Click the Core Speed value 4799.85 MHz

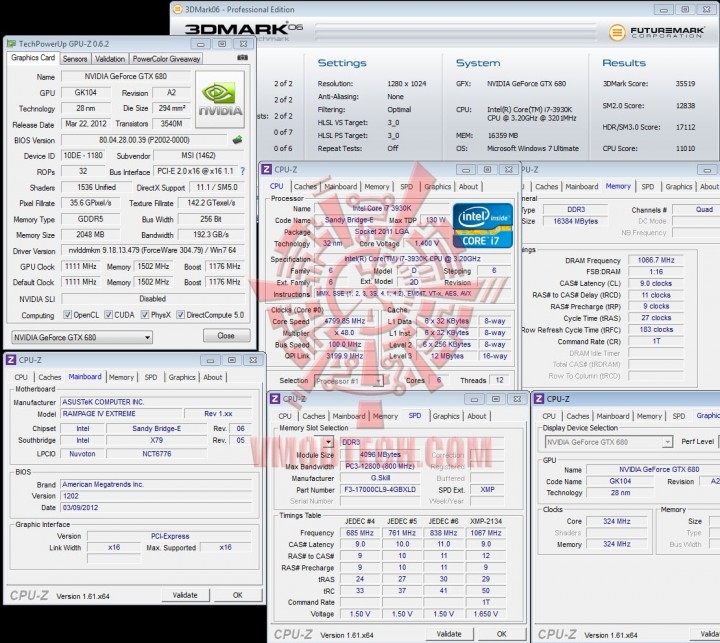[x=345, y=321]
